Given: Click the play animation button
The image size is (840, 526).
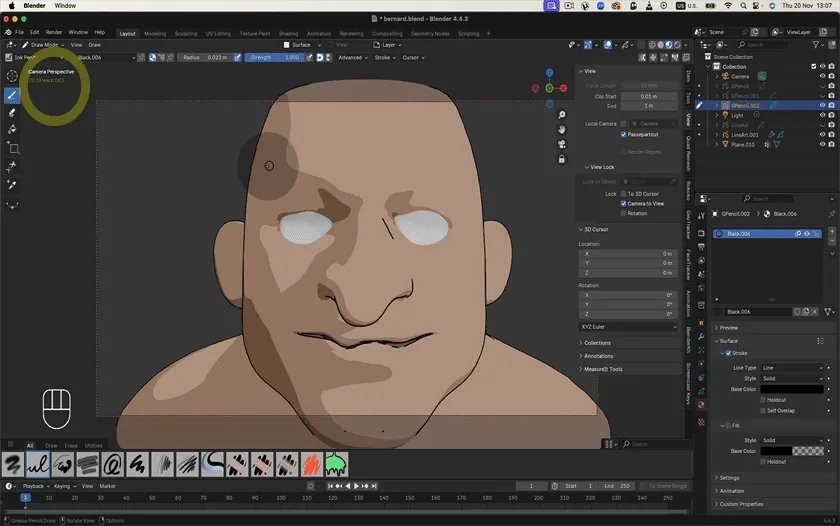Looking at the screenshot, I should 356,486.
